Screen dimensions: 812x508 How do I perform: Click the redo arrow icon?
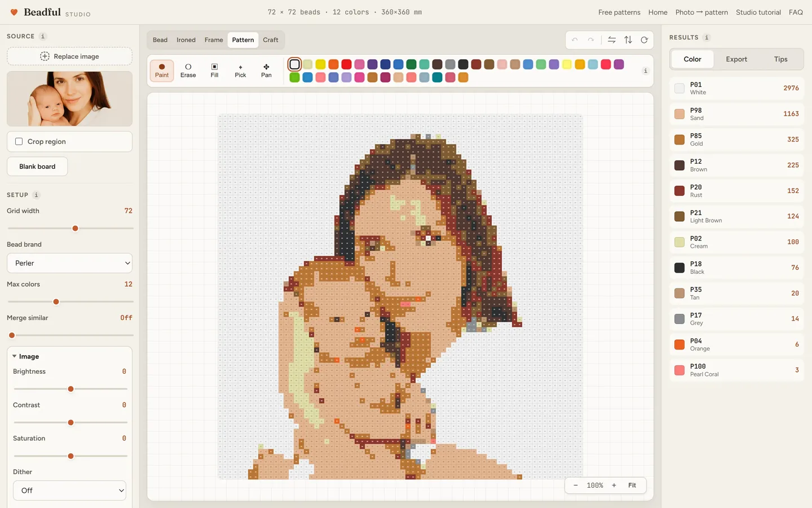click(x=591, y=40)
